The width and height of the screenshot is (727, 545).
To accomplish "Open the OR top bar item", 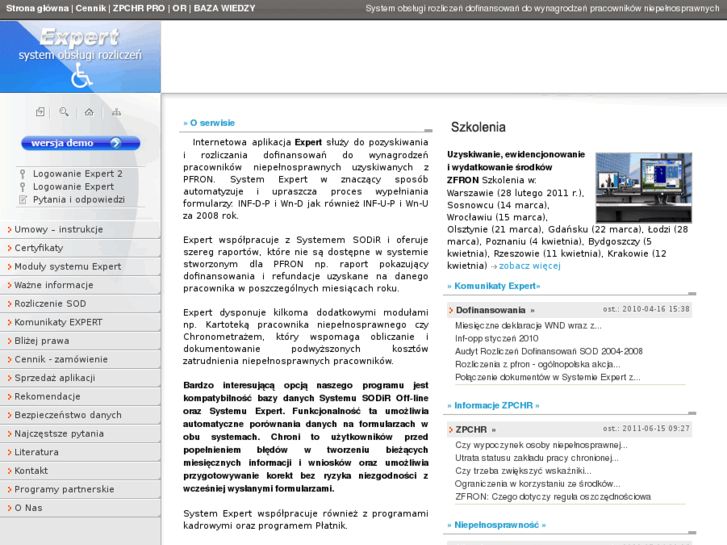I will [179, 8].
